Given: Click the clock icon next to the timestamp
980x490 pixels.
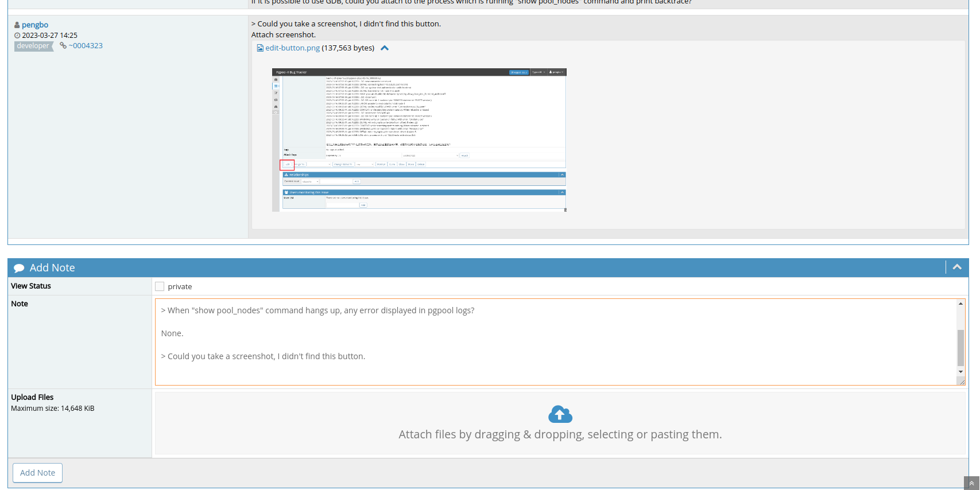Looking at the screenshot, I should coord(17,36).
